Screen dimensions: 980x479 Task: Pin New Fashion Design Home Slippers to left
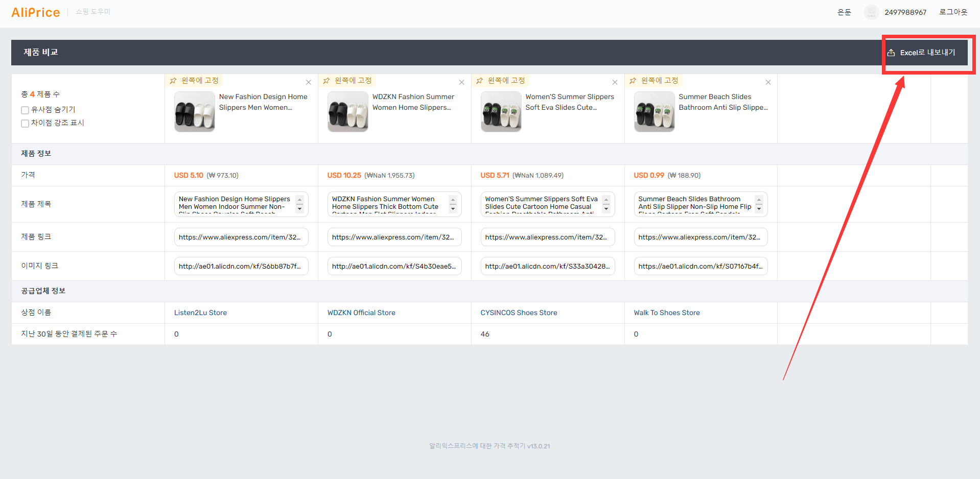coord(194,81)
